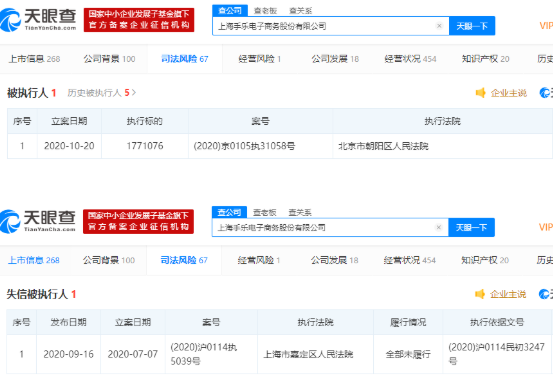Click the 2020-07-07 filing date cell
The width and height of the screenshot is (553, 387).
point(133,354)
